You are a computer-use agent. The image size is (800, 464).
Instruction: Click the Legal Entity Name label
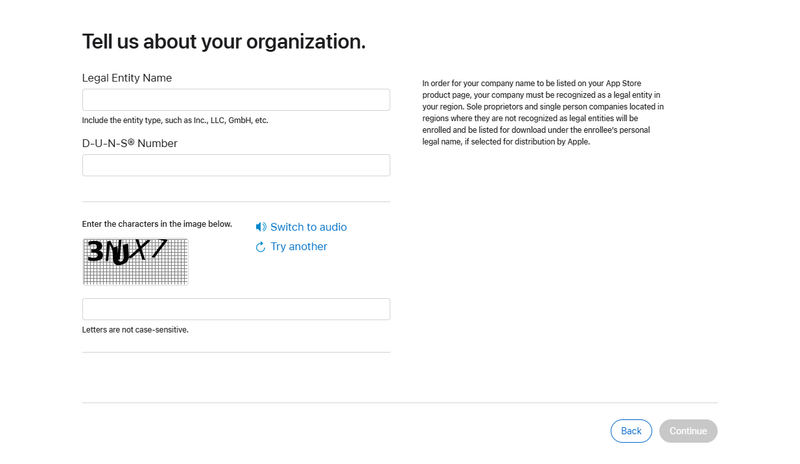coord(127,78)
